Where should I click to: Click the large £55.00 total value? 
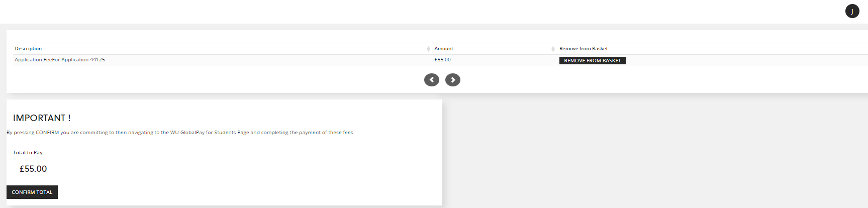pos(33,169)
